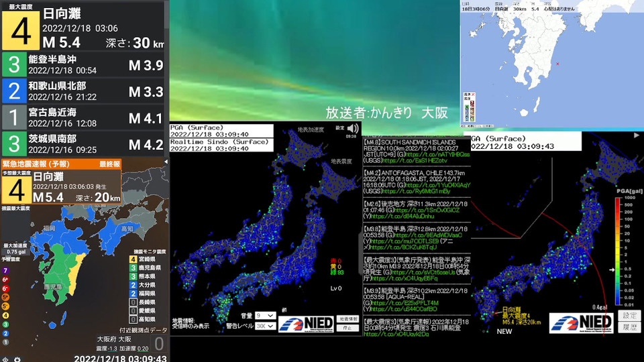Open the AQUA-REAL 能登半島 feed link
Viewport: 644px width, 362px height.
pos(404,303)
